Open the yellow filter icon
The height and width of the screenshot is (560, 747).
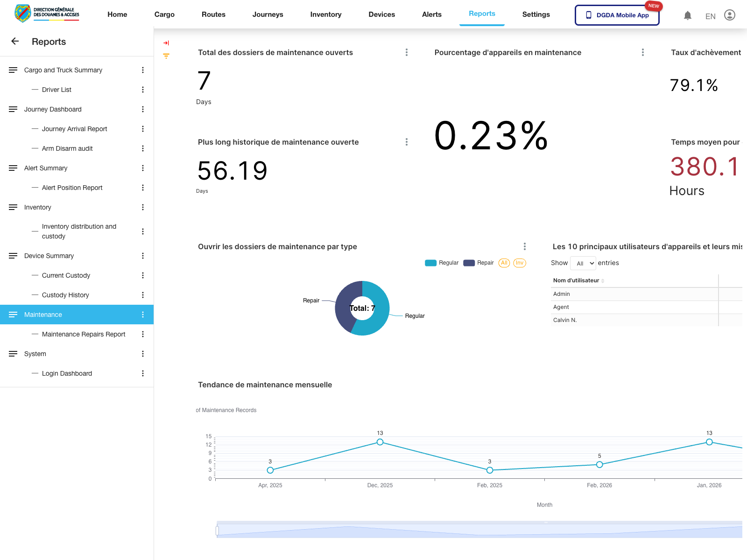(166, 56)
